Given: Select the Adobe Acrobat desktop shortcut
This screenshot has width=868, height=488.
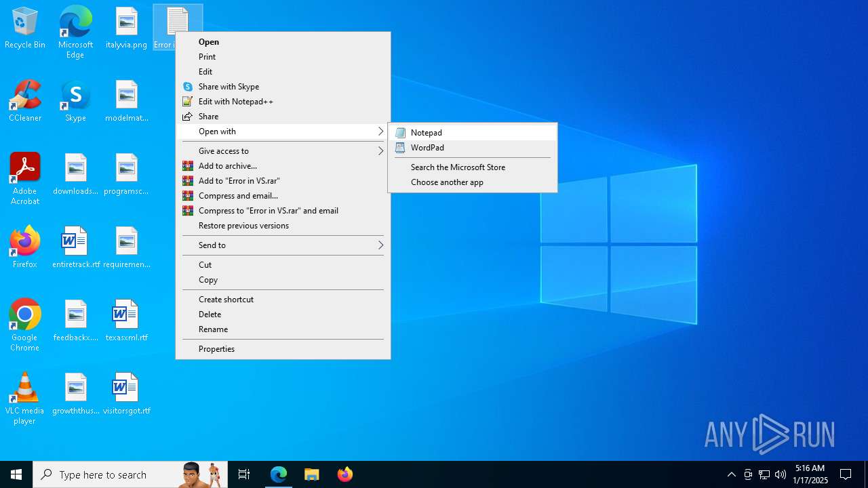Looking at the screenshot, I should pyautogui.click(x=25, y=180).
